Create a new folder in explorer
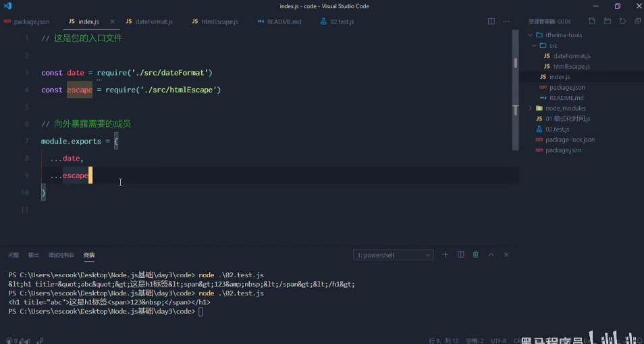Screen dimensions: 644x344 point(607,21)
